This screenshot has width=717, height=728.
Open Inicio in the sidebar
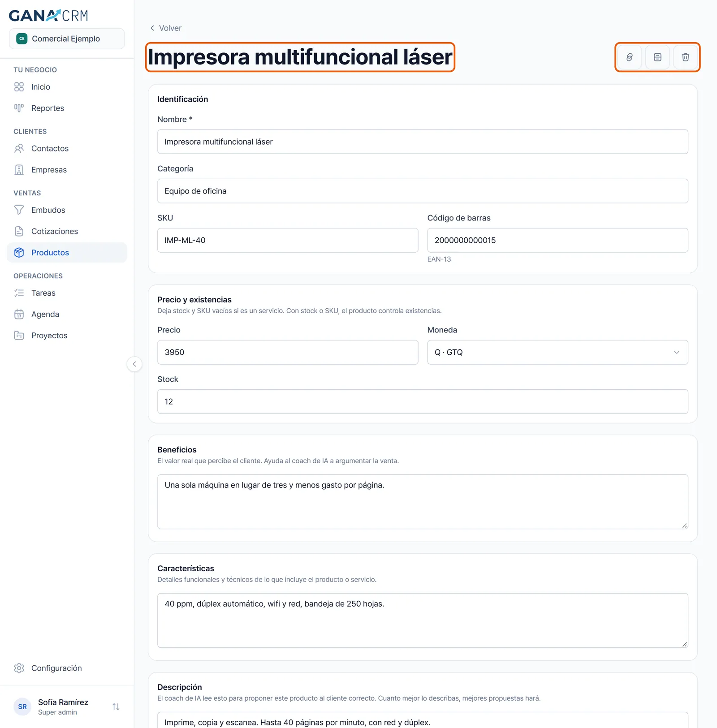(x=67, y=87)
